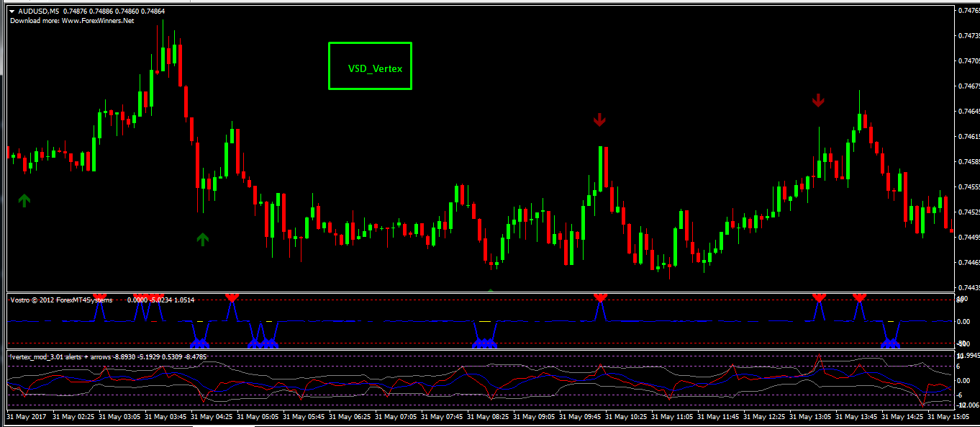
Task: Click the red down arrow near 13:05
Action: point(817,100)
